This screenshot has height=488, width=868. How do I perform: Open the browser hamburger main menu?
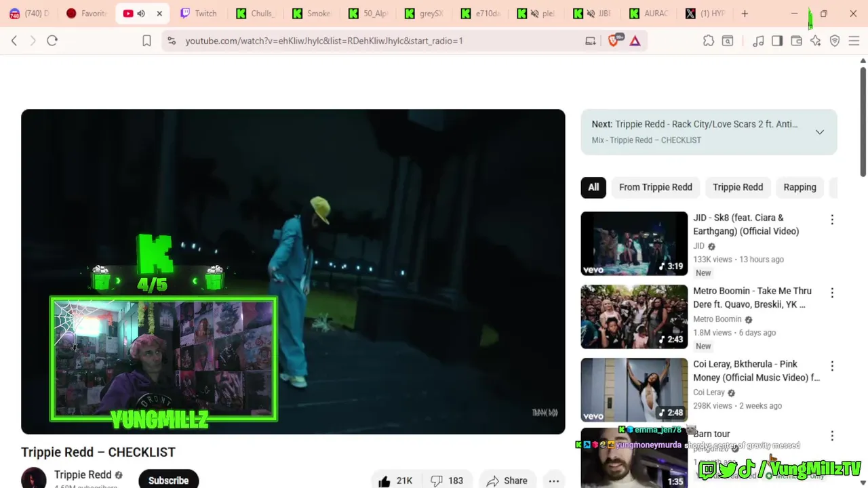point(854,41)
